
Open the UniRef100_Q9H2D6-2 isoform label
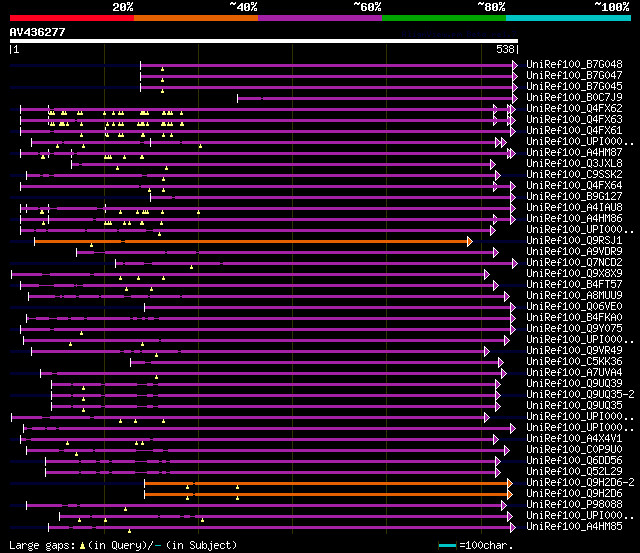click(580, 483)
